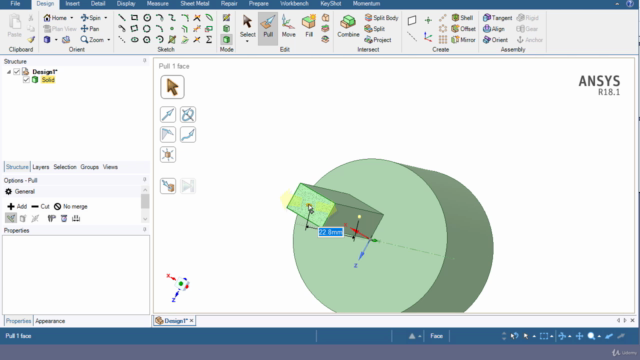
Task: Click the Combine tool in Intersect group
Action: click(x=348, y=27)
